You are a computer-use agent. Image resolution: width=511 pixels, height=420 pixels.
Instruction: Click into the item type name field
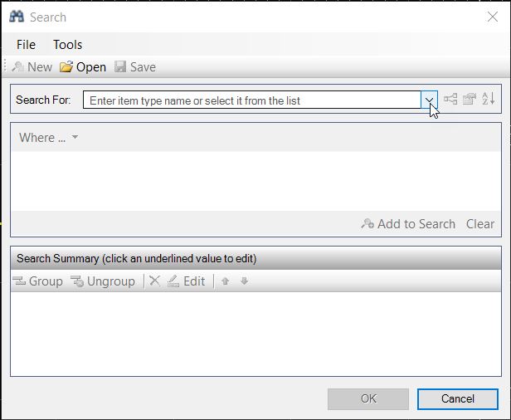[x=252, y=100]
